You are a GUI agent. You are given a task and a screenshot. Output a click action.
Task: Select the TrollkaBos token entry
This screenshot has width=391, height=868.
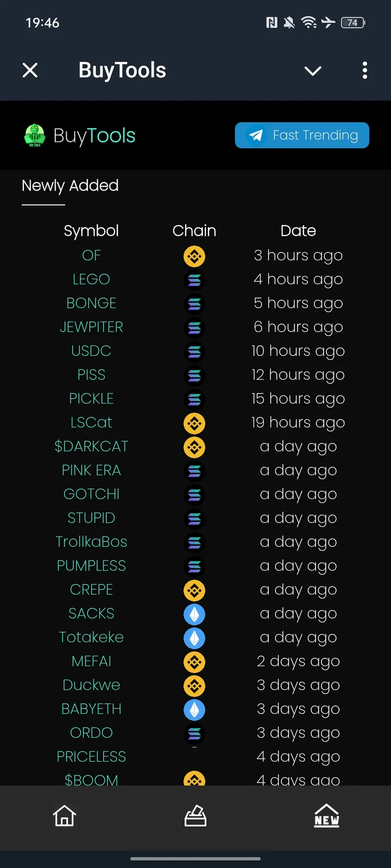coord(91,542)
